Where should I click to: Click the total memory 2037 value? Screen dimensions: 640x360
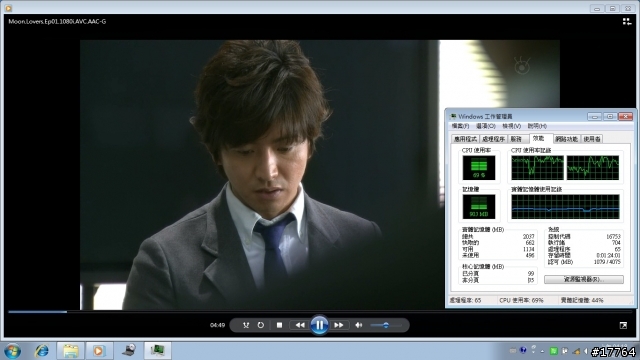click(x=528, y=237)
